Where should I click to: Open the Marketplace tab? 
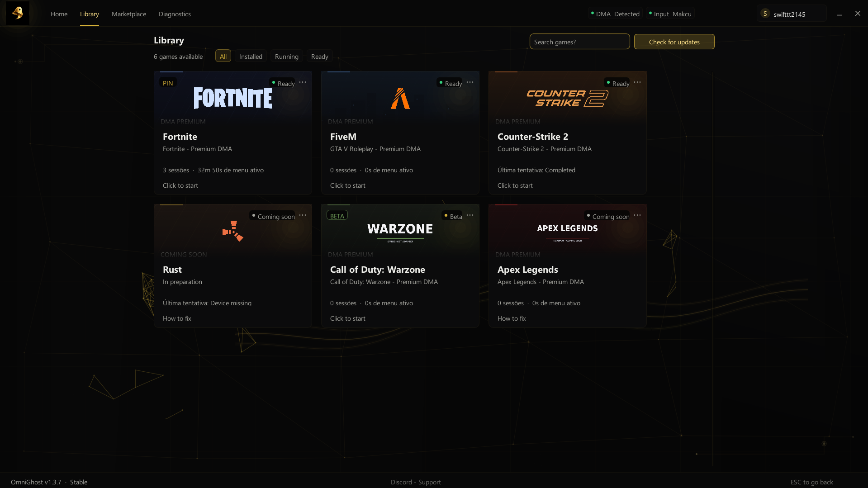tap(129, 14)
